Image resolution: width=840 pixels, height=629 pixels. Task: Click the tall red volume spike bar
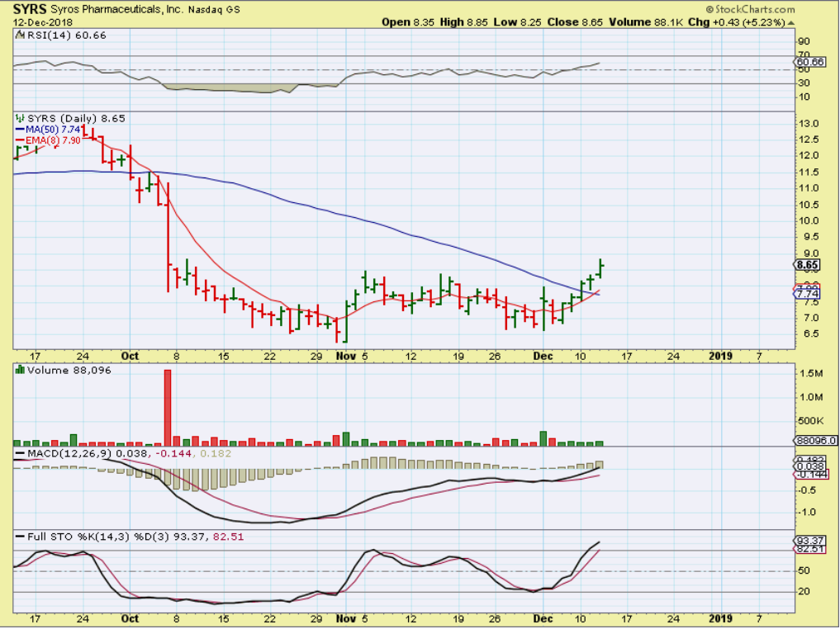pos(168,408)
